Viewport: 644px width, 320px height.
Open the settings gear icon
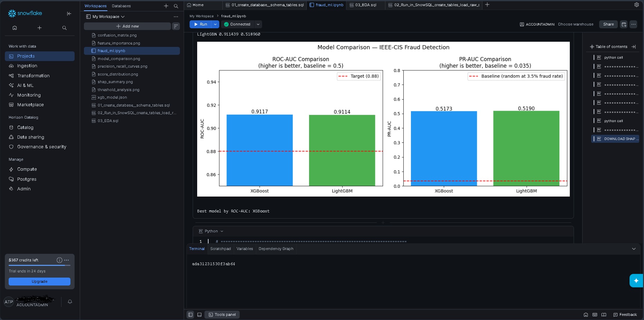pyautogui.click(x=636, y=5)
